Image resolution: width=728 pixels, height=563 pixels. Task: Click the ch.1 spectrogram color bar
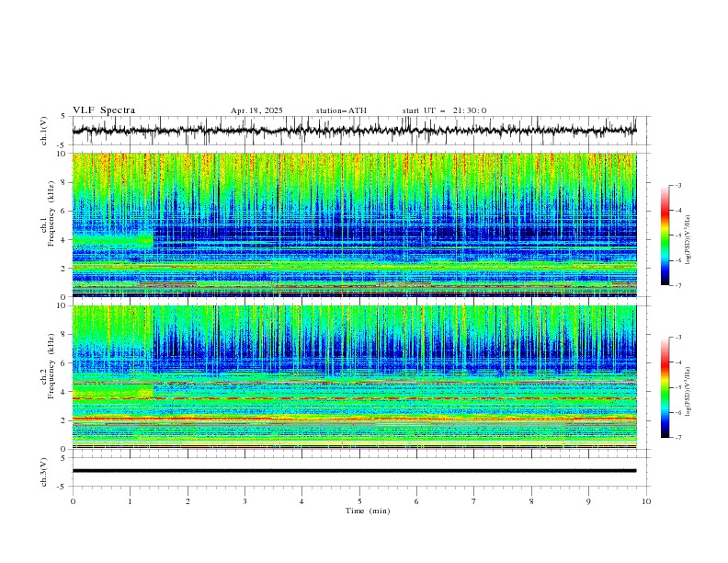tap(665, 235)
